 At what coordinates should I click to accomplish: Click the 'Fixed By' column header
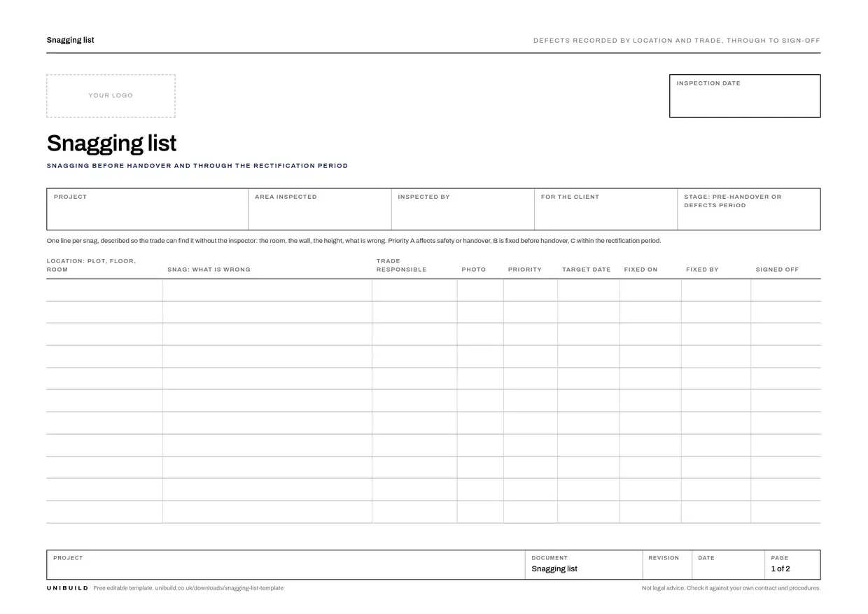tap(702, 270)
